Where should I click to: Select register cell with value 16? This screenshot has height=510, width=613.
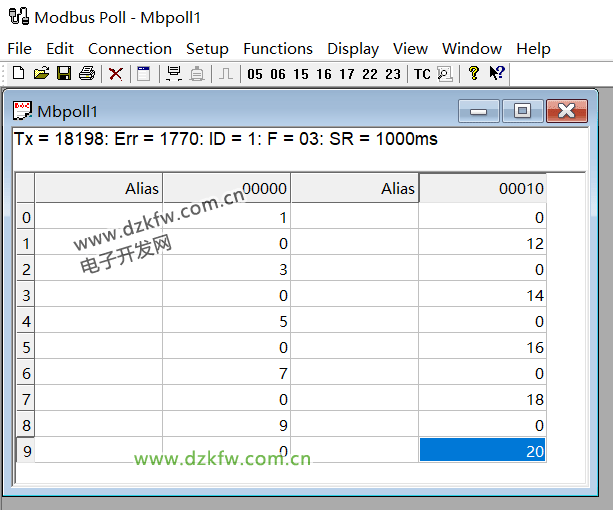click(482, 346)
